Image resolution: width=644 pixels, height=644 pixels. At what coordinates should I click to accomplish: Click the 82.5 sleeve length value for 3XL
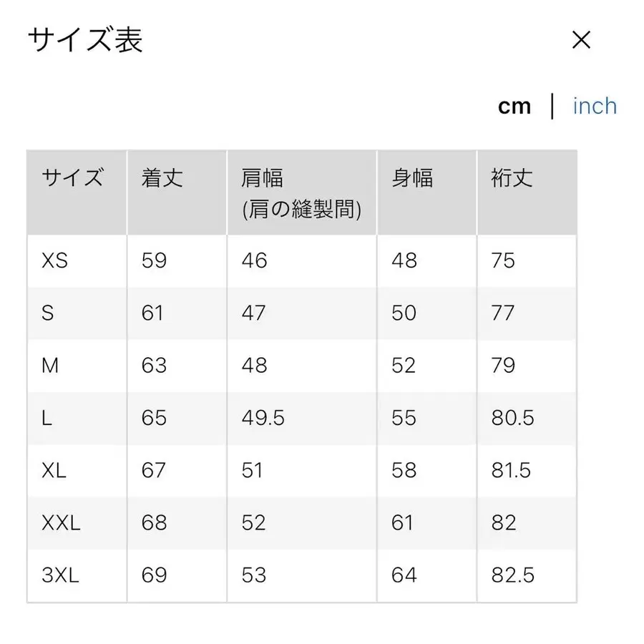click(514, 575)
